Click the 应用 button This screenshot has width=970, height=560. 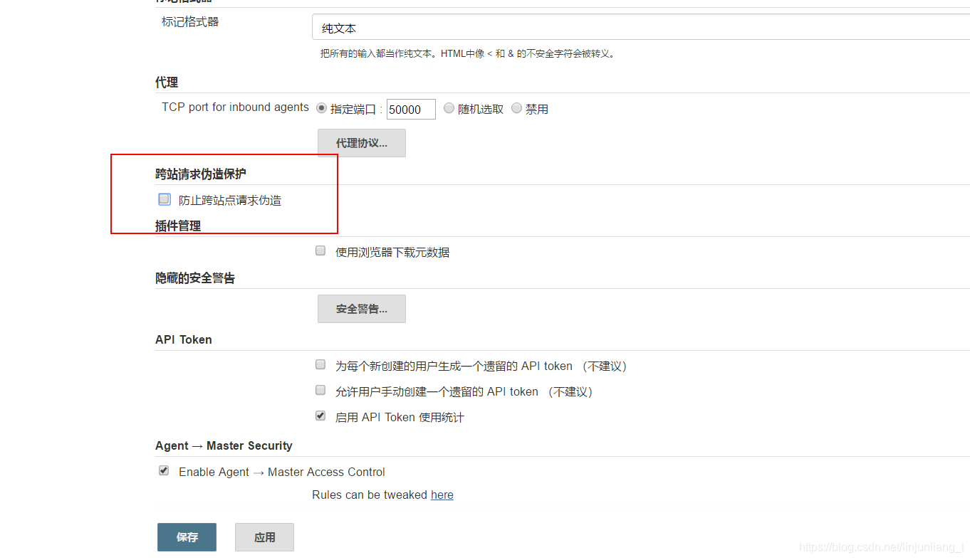(264, 537)
